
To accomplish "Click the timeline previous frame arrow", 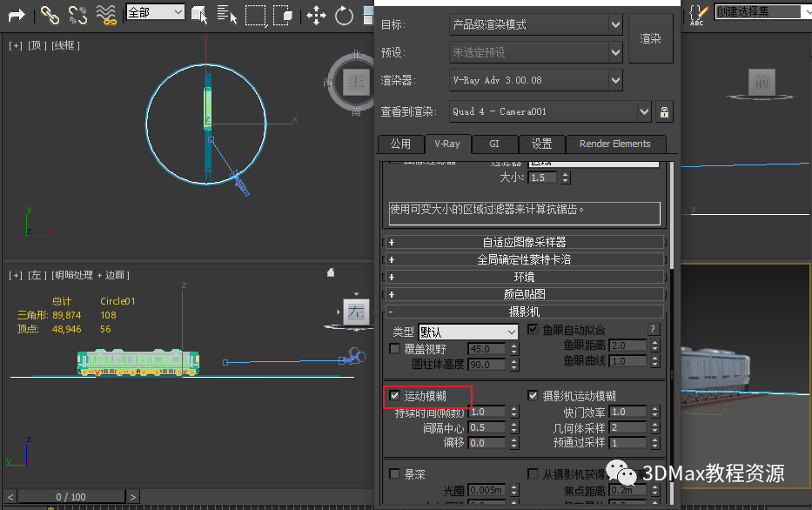I will 10,497.
